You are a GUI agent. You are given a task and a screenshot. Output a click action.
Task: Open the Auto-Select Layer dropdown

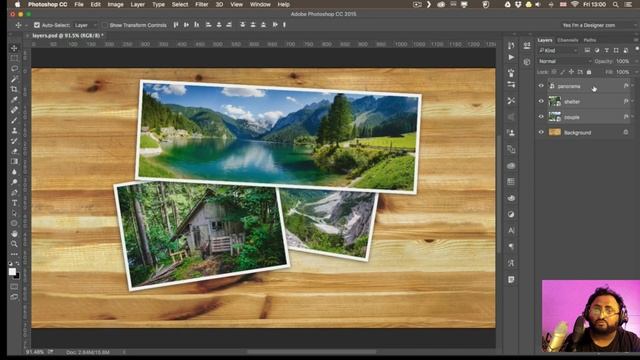(85, 25)
